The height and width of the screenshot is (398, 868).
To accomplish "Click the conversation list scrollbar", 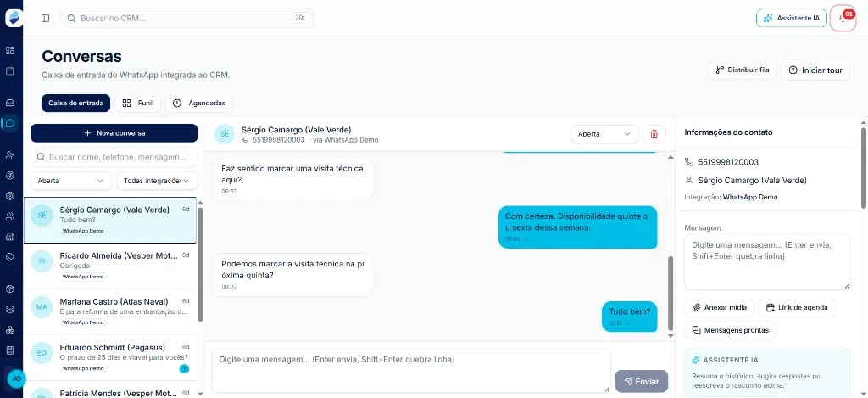I will [x=200, y=265].
